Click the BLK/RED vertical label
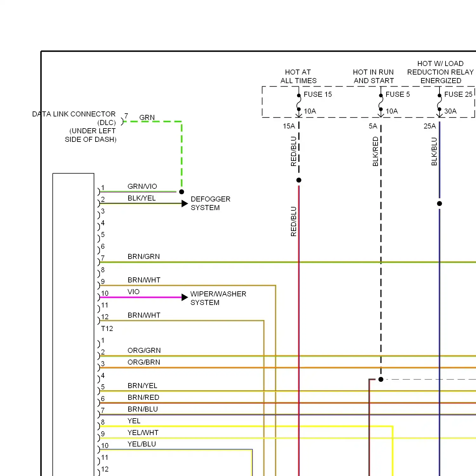 [375, 151]
